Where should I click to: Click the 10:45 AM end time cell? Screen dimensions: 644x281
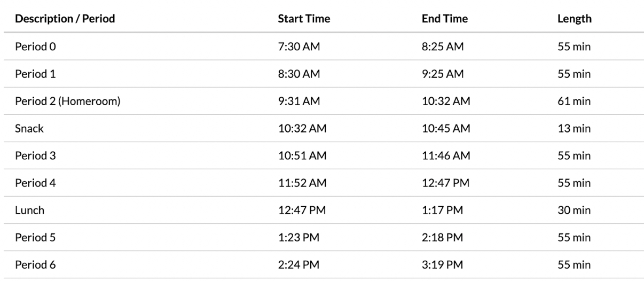(446, 128)
